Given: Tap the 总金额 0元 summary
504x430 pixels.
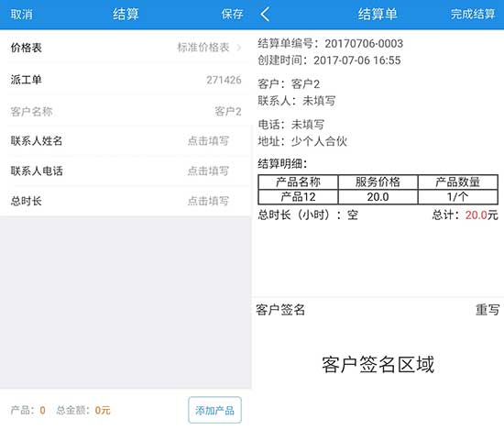Looking at the screenshot, I should [83, 410].
